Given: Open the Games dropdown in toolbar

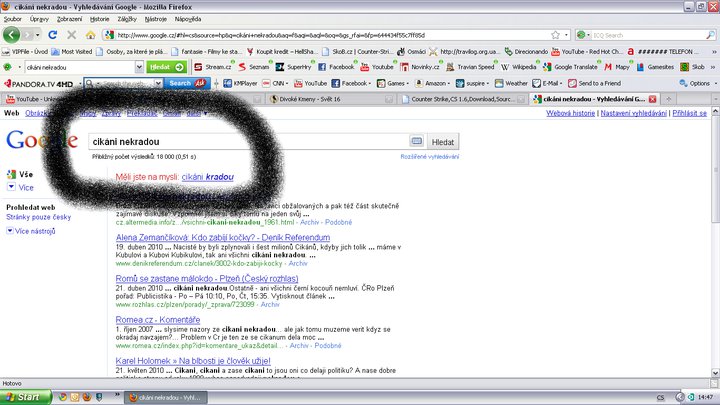Looking at the screenshot, I should (x=390, y=83).
